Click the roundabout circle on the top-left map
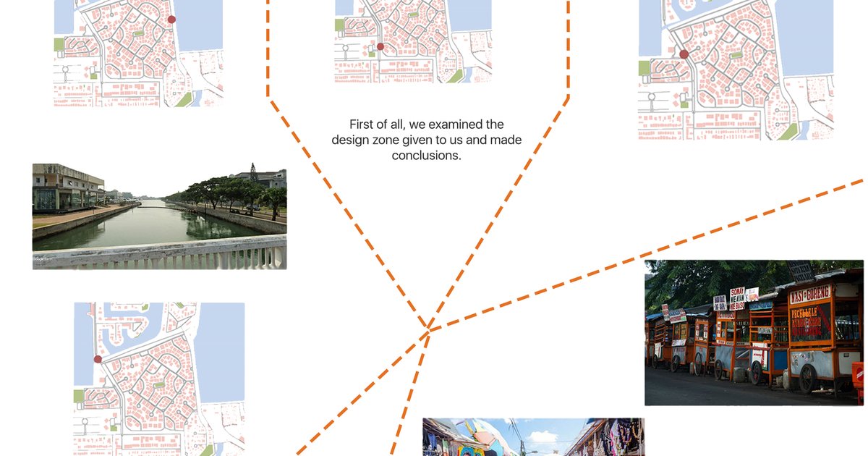 click(x=65, y=71)
